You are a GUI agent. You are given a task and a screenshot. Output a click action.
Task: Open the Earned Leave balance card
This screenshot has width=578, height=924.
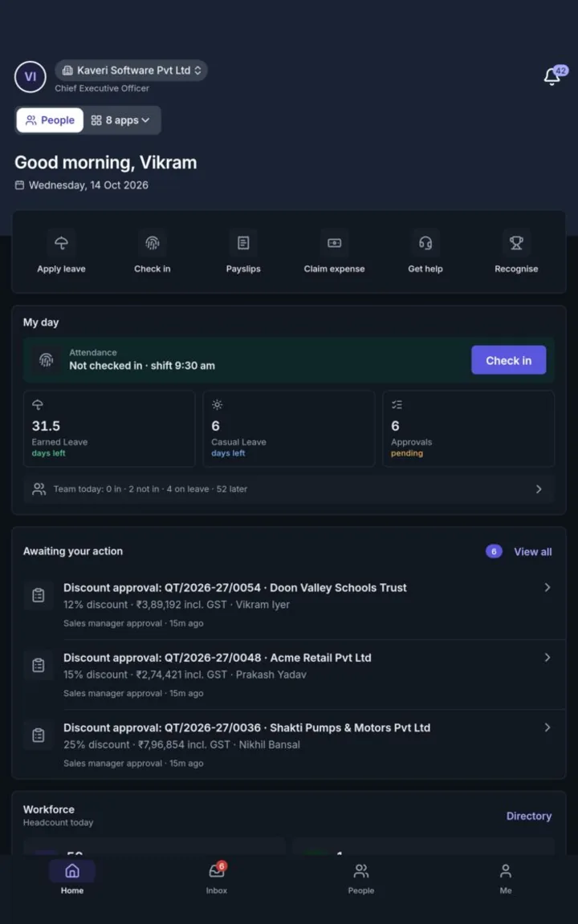click(x=109, y=428)
